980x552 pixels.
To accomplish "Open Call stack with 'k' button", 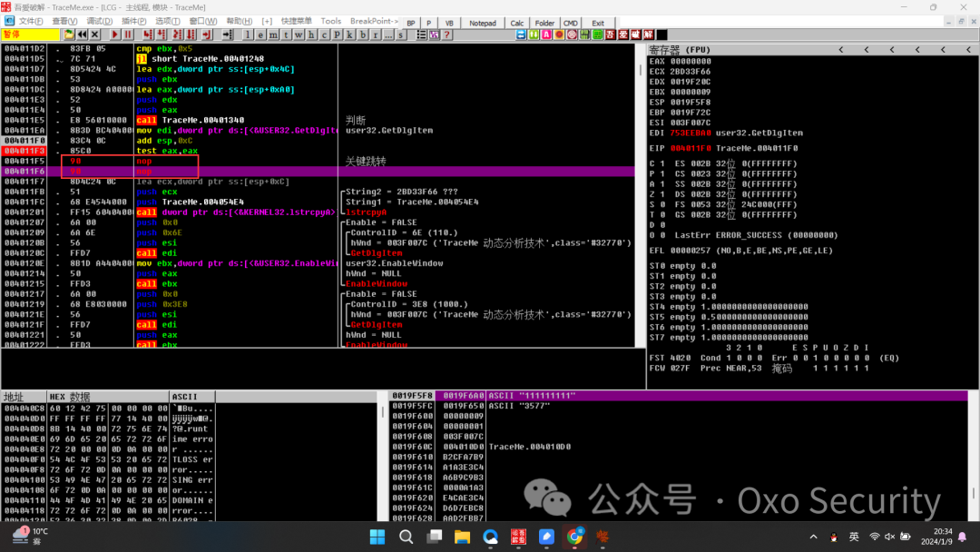I will [x=349, y=35].
